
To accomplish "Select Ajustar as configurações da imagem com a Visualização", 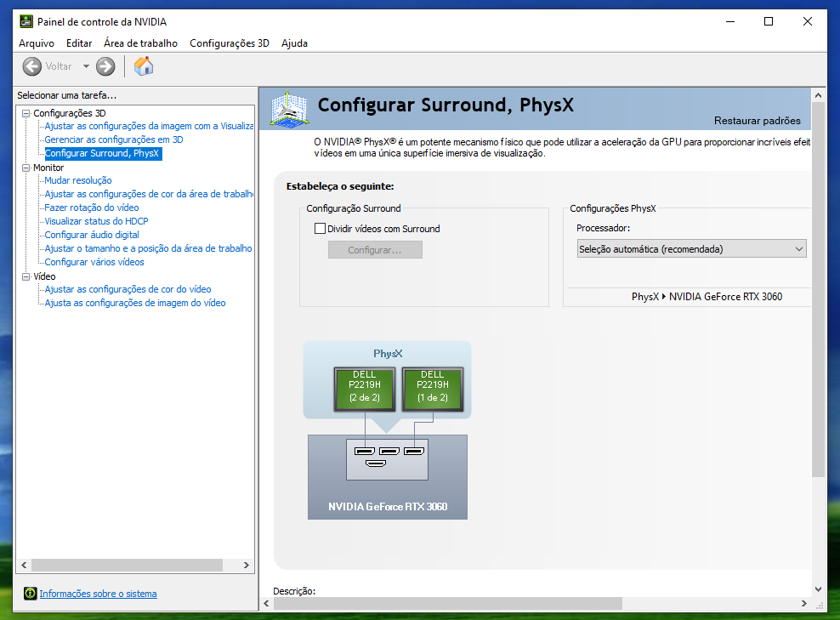I will [x=149, y=126].
